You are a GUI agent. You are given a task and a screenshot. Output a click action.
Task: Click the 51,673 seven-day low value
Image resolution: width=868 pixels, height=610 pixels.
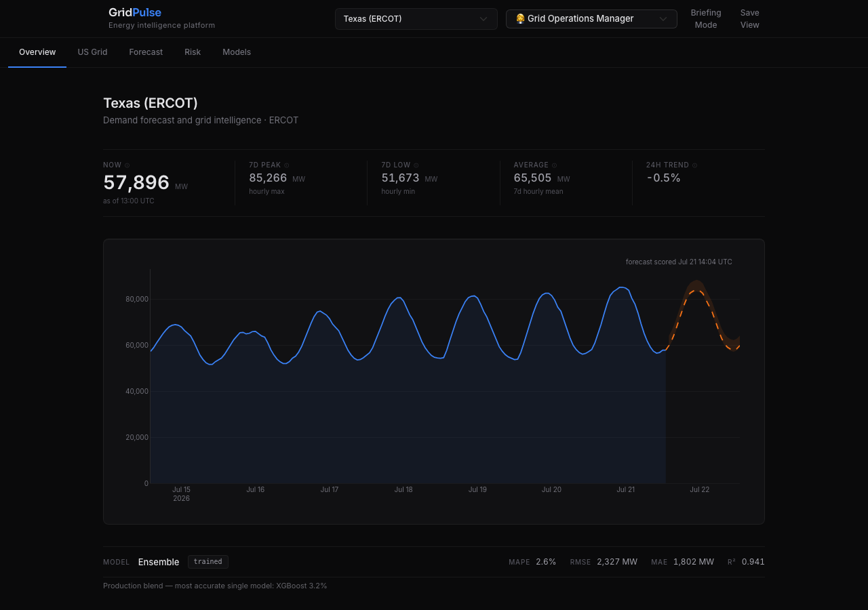400,178
